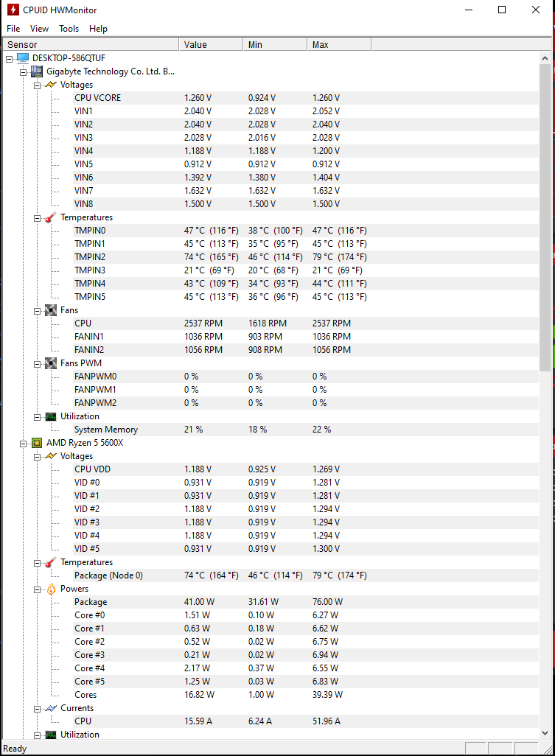Click the Gigabyte Utilization graph icon
The image size is (555, 756).
(51, 416)
